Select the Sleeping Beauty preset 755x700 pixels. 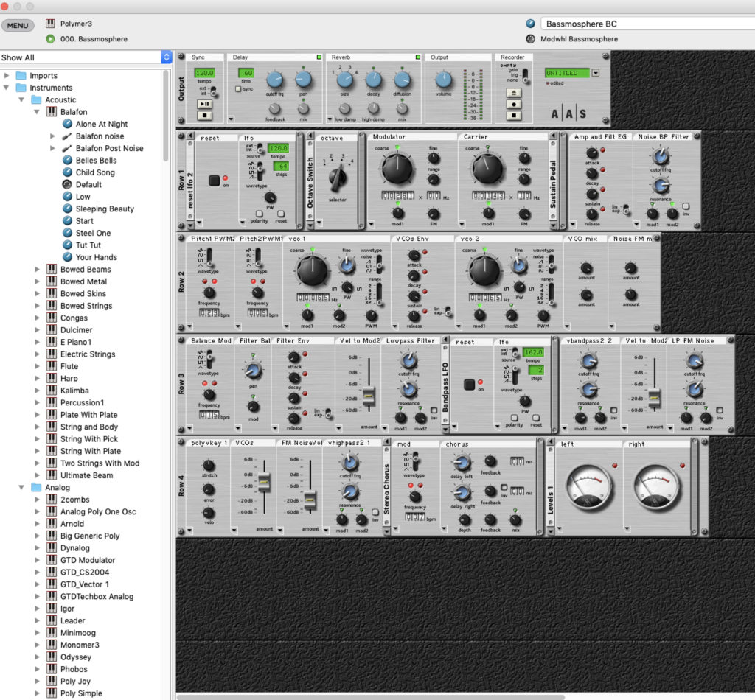pos(105,209)
